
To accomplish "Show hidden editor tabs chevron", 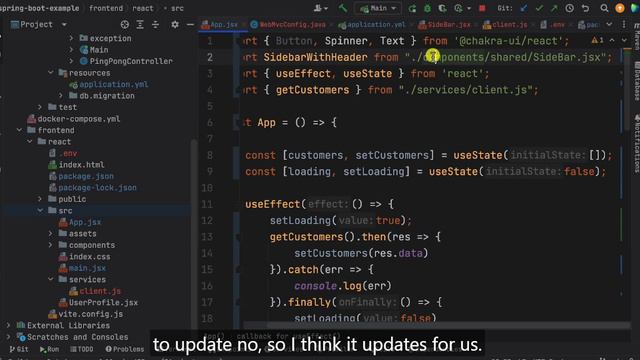I will [609, 24].
